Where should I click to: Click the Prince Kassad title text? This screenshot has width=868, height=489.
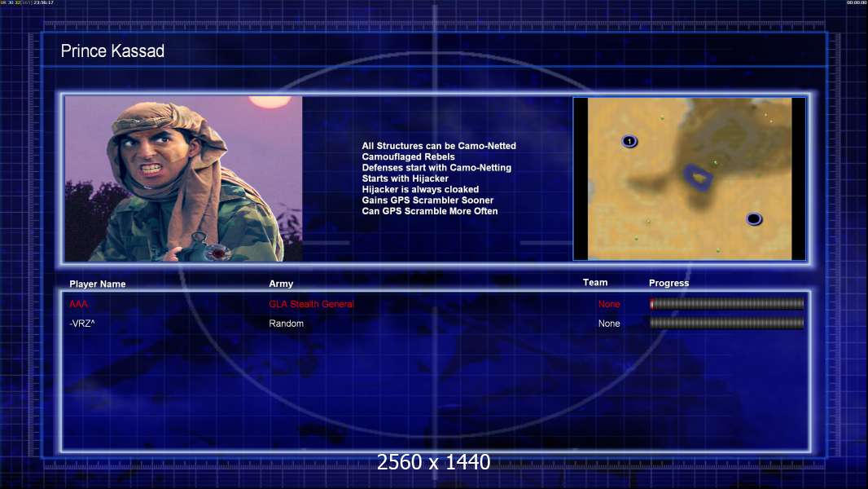tap(112, 51)
